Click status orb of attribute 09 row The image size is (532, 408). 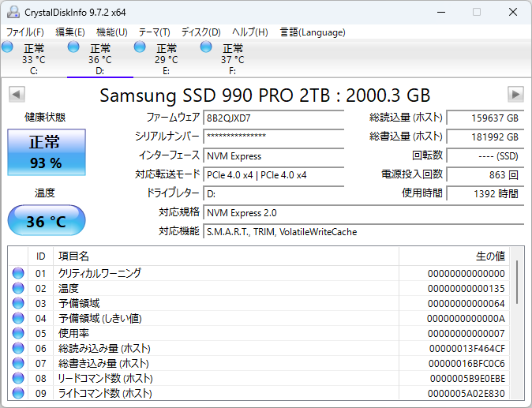(18, 393)
